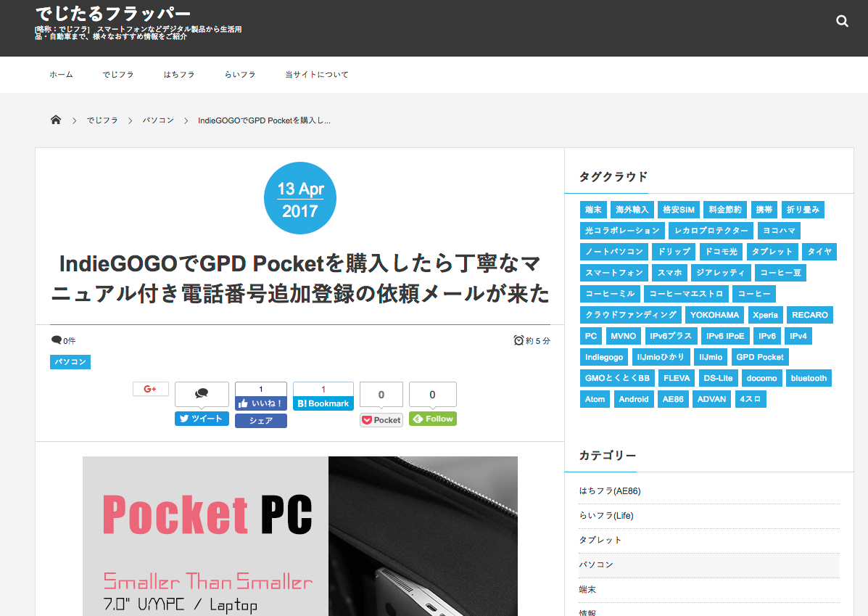The image size is (868, 616).
Task: Open らいフラ(Life) category
Action: pos(606,515)
